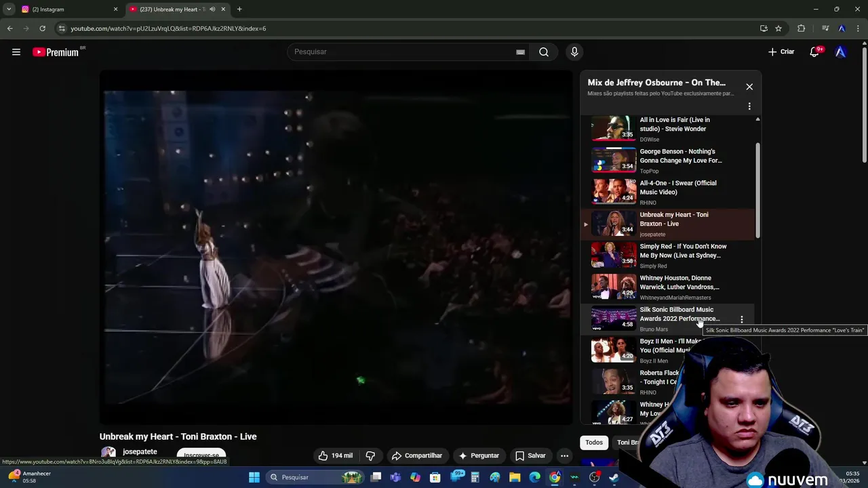Click the Compartilhar share button

[x=417, y=455]
